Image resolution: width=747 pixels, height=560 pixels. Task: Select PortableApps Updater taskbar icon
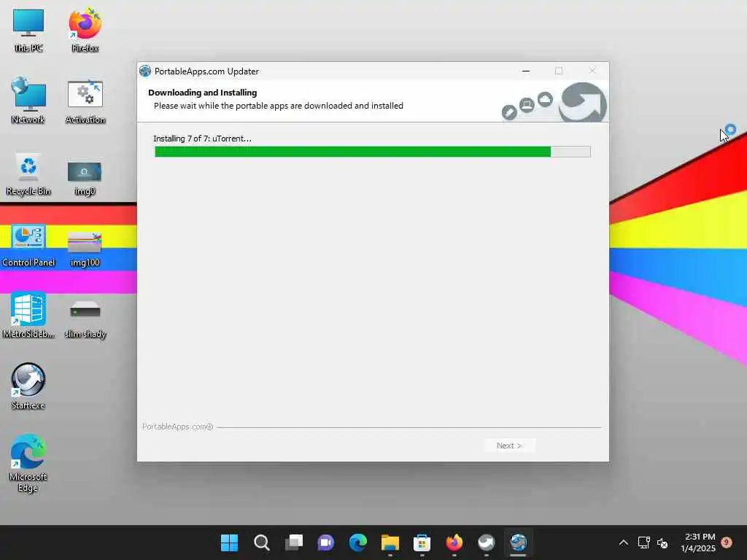pyautogui.click(x=519, y=542)
